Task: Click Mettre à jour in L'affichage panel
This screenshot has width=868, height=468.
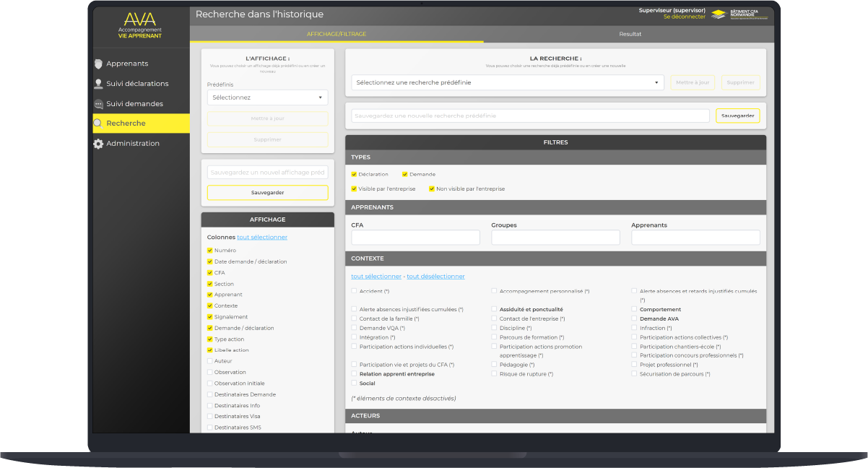Action: (x=267, y=118)
